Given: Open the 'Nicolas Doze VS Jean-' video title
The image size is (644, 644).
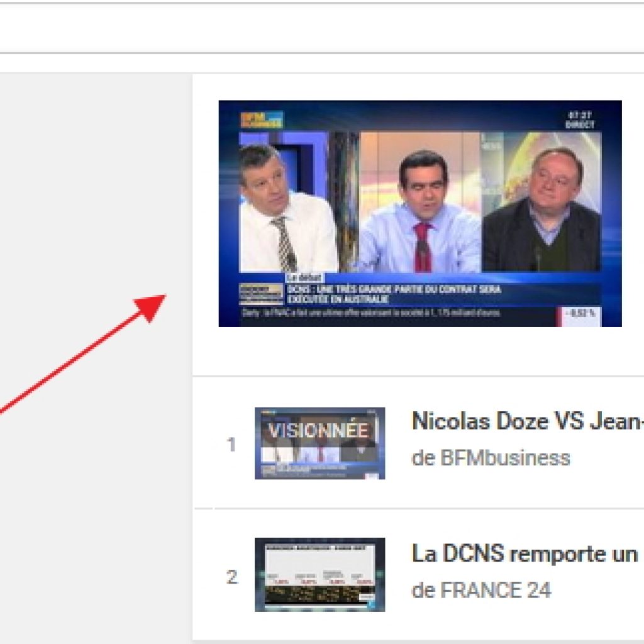Looking at the screenshot, I should coord(528,421).
